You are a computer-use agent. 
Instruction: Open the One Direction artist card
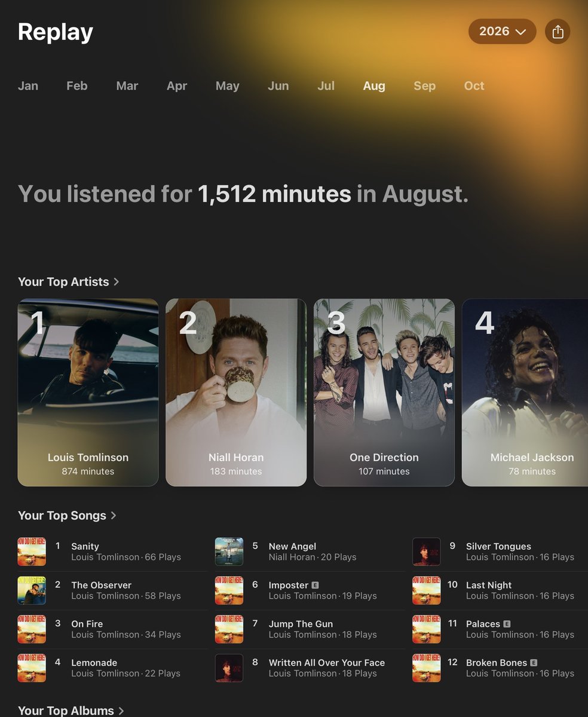click(384, 393)
